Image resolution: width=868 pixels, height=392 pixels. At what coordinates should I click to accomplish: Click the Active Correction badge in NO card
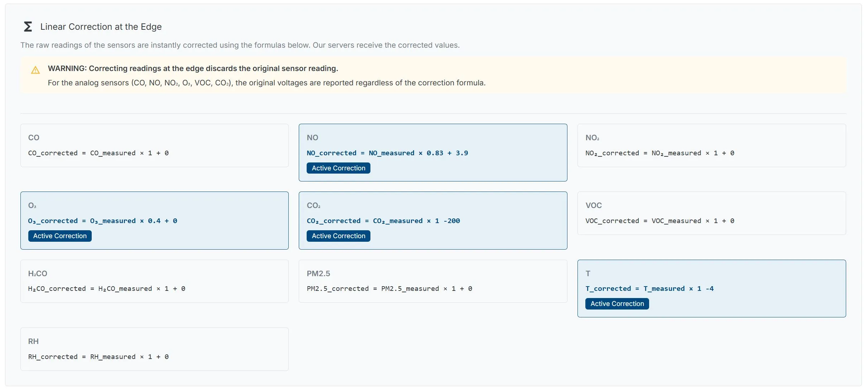pos(338,168)
